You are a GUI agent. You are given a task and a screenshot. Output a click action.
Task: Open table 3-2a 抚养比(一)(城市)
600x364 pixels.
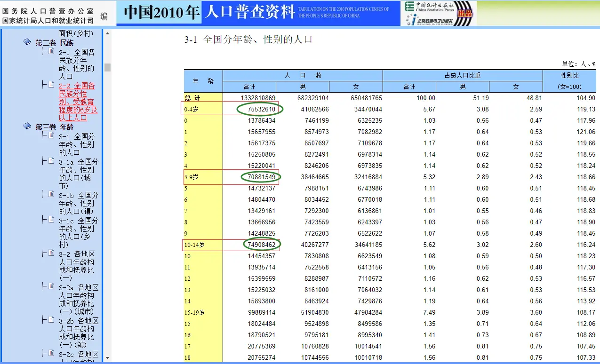(x=79, y=299)
